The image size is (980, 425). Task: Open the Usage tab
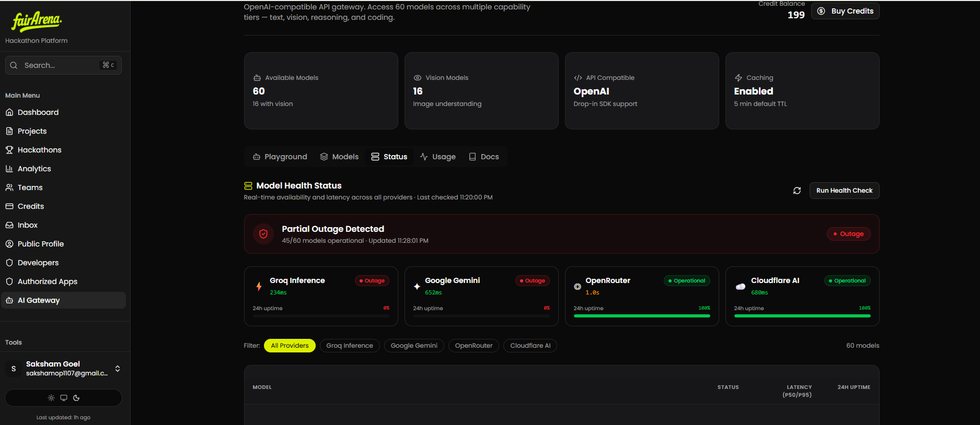pyautogui.click(x=438, y=157)
